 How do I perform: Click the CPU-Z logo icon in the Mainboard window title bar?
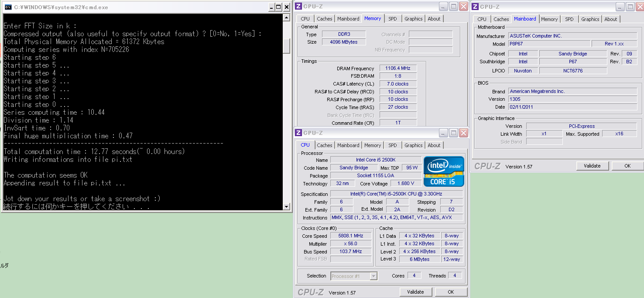coord(475,7)
